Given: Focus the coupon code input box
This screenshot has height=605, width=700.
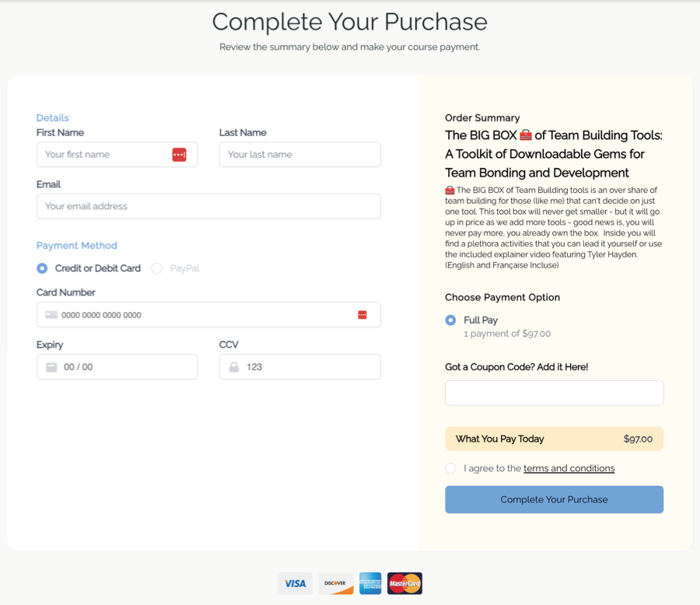Looking at the screenshot, I should pos(554,393).
